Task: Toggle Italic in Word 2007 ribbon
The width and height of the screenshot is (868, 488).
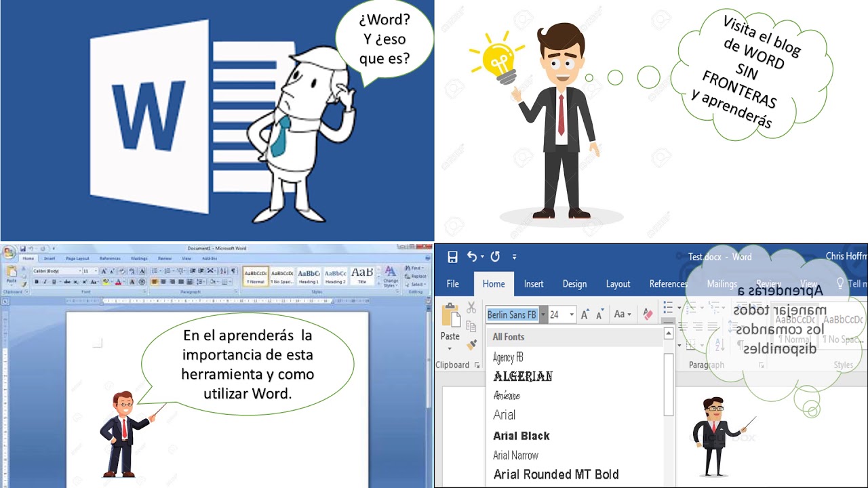Action: pyautogui.click(x=45, y=281)
